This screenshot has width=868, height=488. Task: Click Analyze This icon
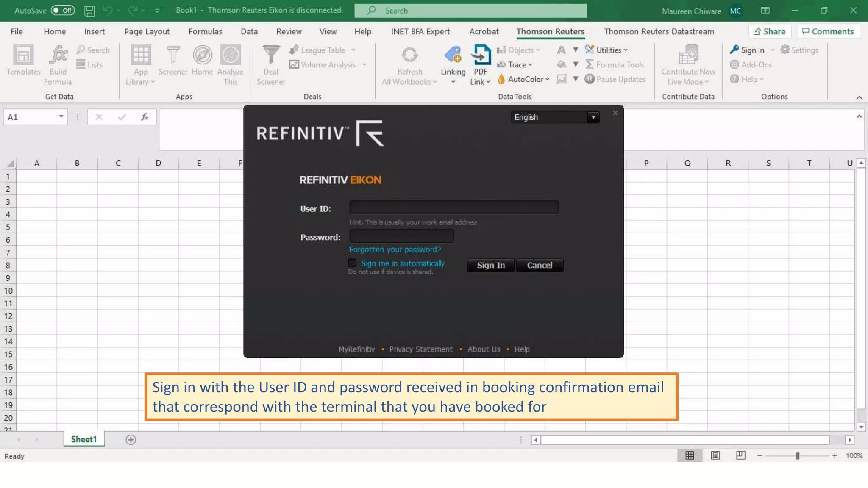click(230, 65)
